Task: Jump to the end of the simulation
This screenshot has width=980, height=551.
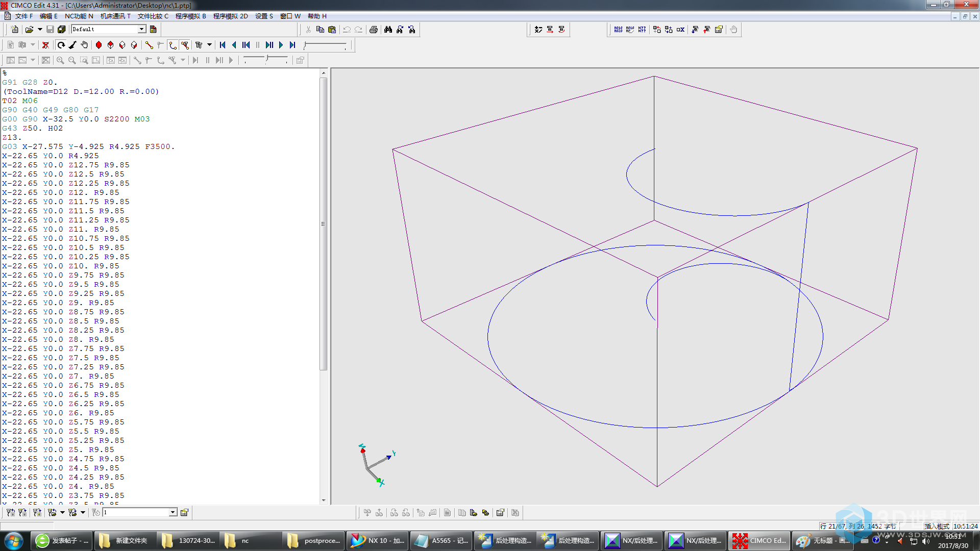Action: coord(292,45)
